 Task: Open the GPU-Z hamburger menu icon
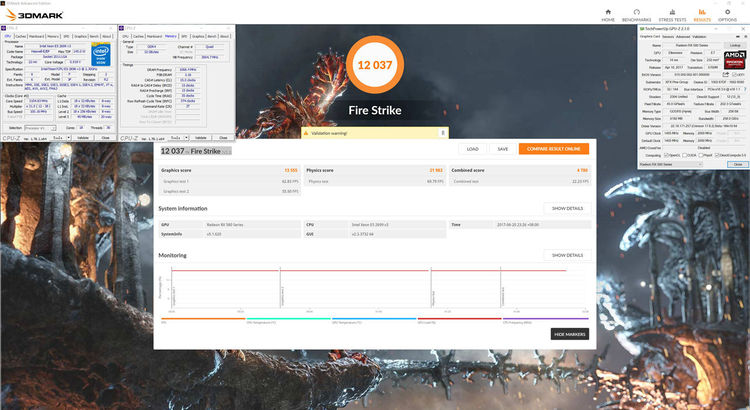[744, 36]
